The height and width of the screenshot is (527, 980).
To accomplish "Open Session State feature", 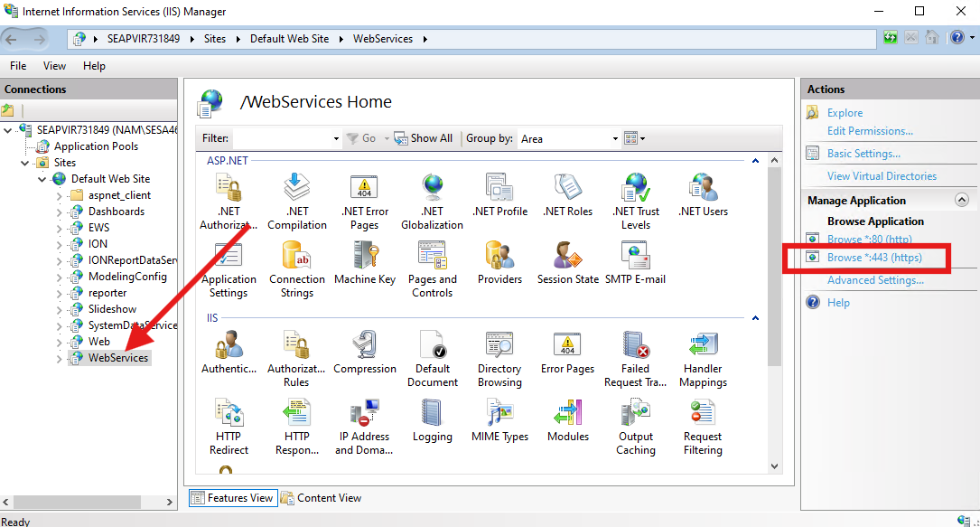I will (x=567, y=263).
